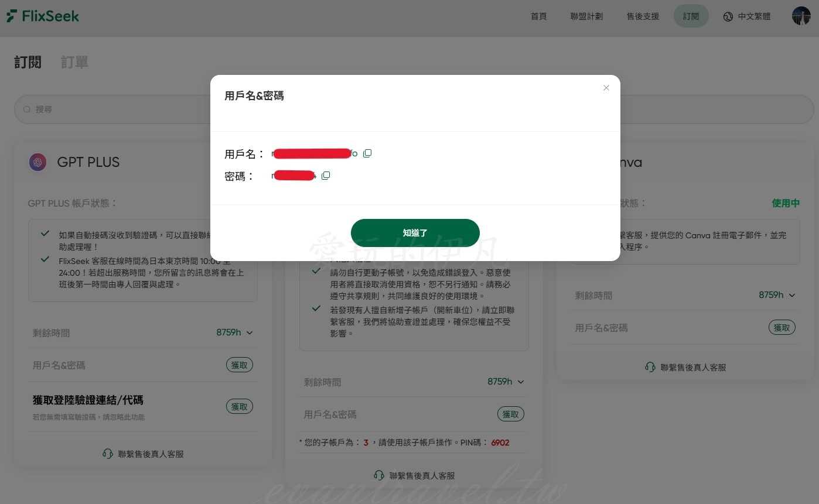Click the globe language icon
The image size is (819, 504).
tap(728, 16)
